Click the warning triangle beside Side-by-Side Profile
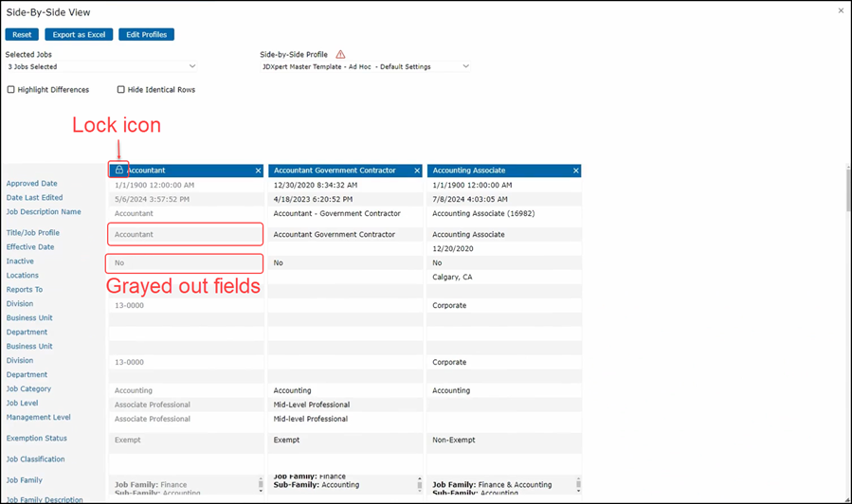Viewport: 852px width, 504px height. tap(340, 55)
